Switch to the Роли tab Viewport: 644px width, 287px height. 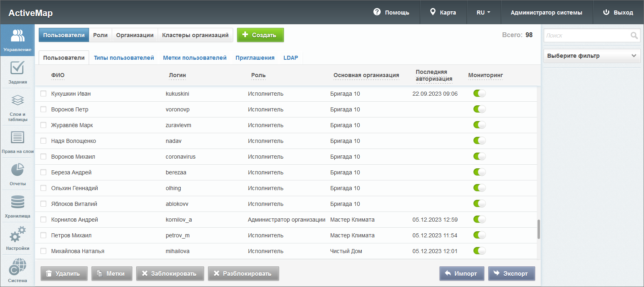point(100,35)
